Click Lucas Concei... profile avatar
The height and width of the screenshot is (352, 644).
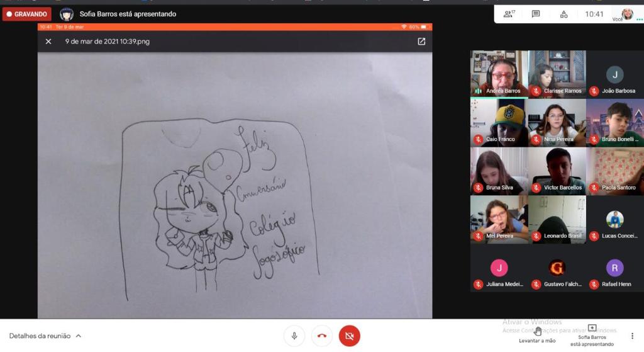click(615, 220)
